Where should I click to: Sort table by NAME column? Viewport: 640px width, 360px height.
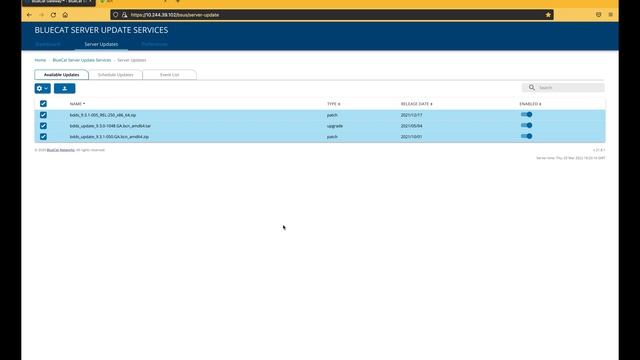(77, 104)
